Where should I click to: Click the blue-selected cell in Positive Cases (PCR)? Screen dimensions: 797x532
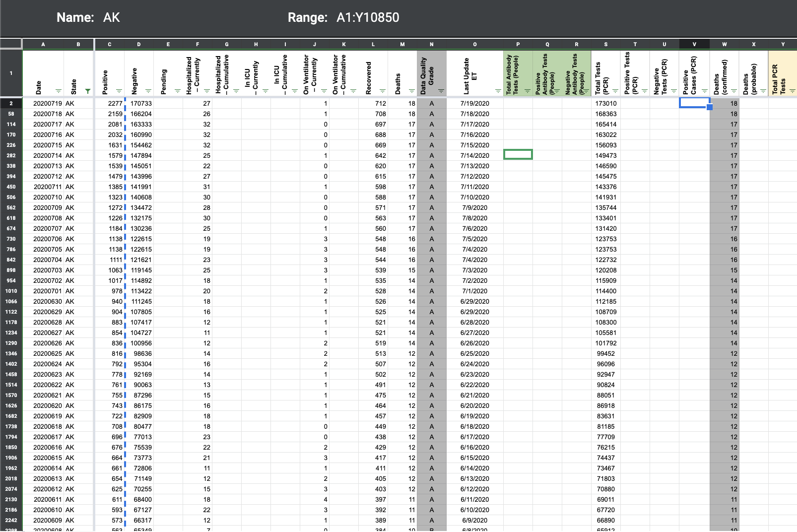694,103
